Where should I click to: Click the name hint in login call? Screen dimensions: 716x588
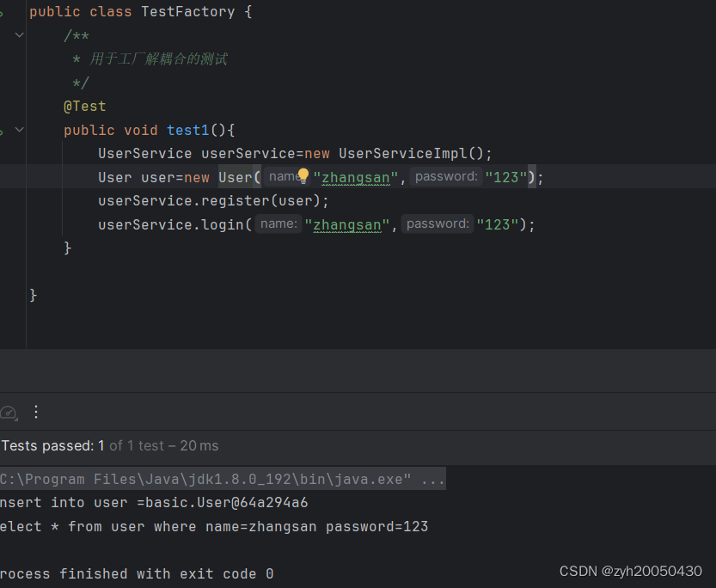[278, 224]
